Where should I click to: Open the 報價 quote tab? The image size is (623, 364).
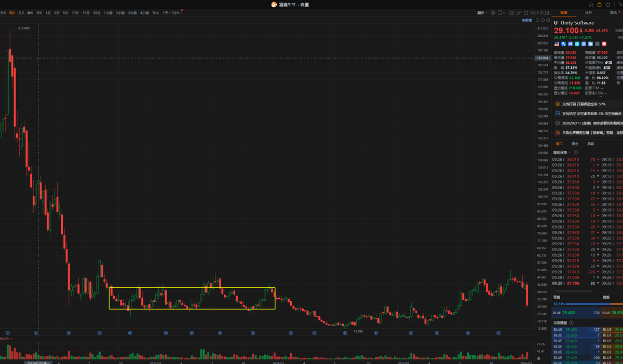(x=564, y=12)
